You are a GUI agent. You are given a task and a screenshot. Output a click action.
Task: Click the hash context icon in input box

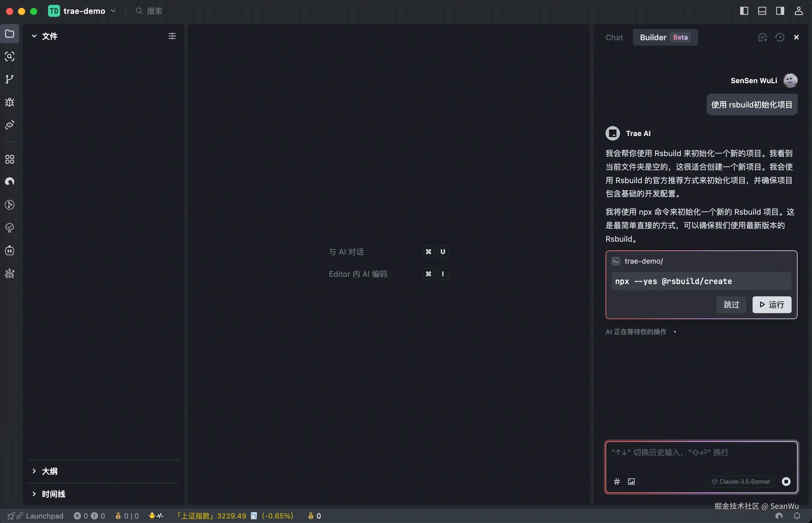click(617, 482)
